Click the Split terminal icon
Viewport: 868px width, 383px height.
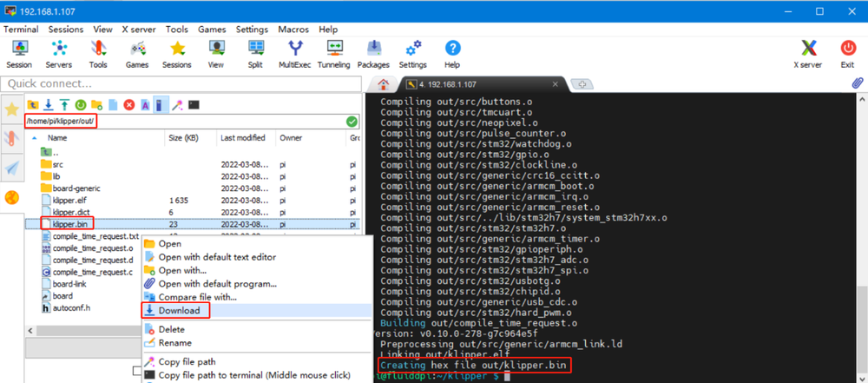point(255,53)
